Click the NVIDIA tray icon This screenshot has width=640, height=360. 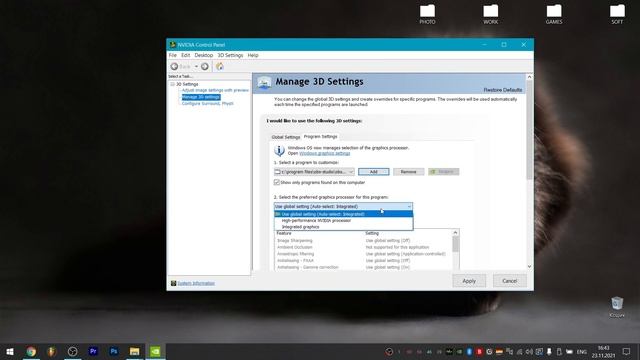[459, 352]
